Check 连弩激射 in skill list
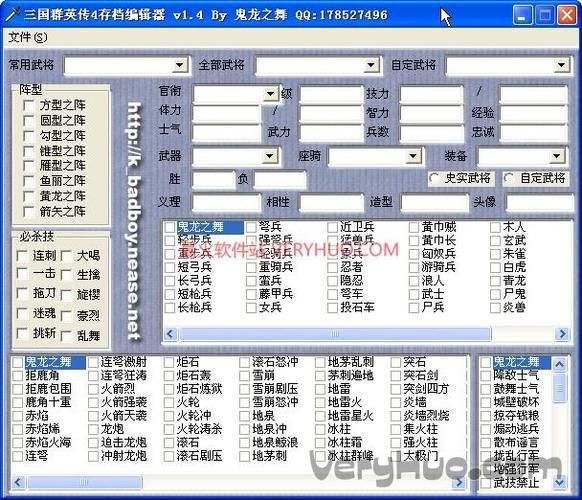 93,362
